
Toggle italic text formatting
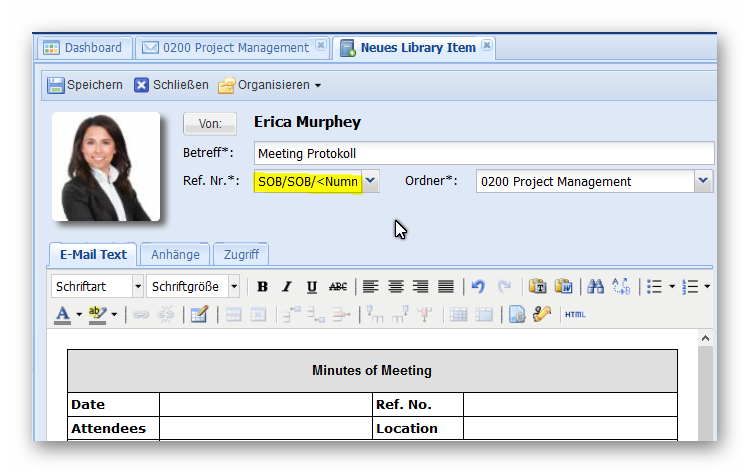pos(286,287)
